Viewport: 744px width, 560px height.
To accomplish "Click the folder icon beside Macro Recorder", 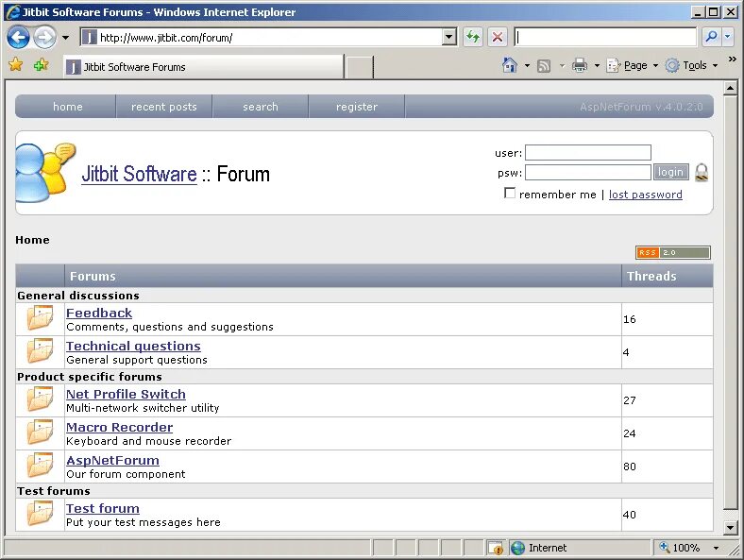I will pos(40,432).
